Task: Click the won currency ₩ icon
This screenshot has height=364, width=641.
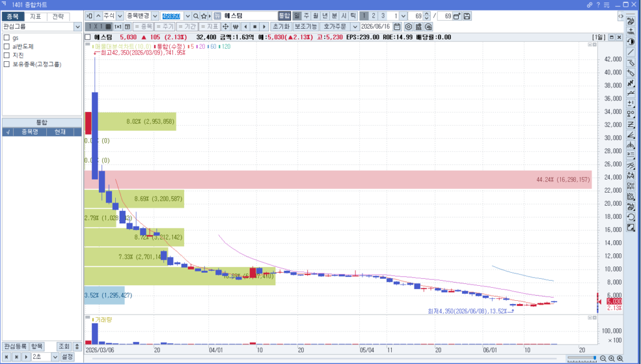Action: click(235, 26)
